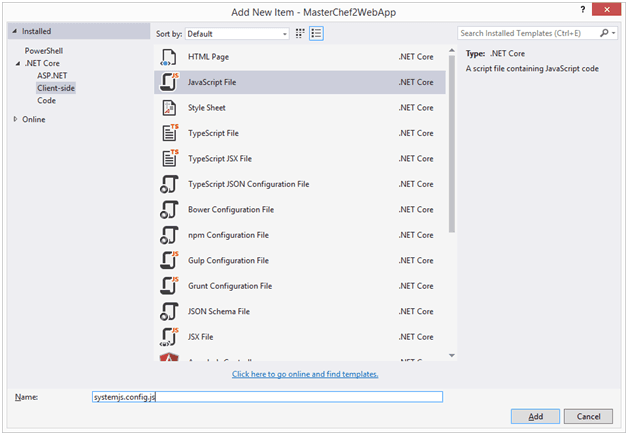Click the Grunt Configuration File icon
This screenshot has width=628, height=435.
click(169, 286)
